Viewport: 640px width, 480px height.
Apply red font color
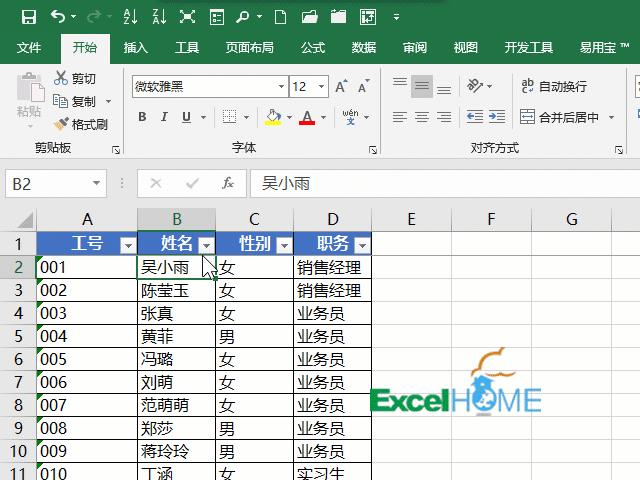click(307, 117)
